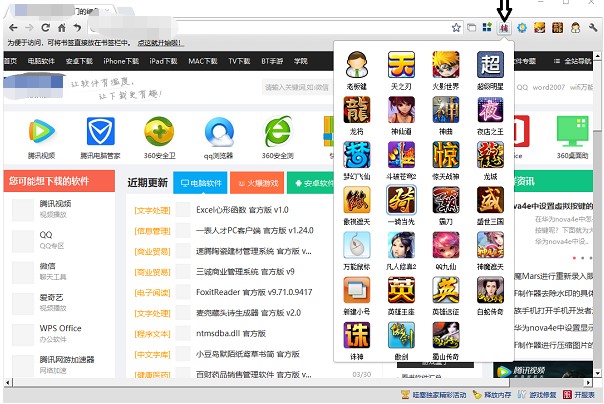Open WPS Office in the sidebar list
The height and width of the screenshot is (404, 604).
click(x=60, y=329)
